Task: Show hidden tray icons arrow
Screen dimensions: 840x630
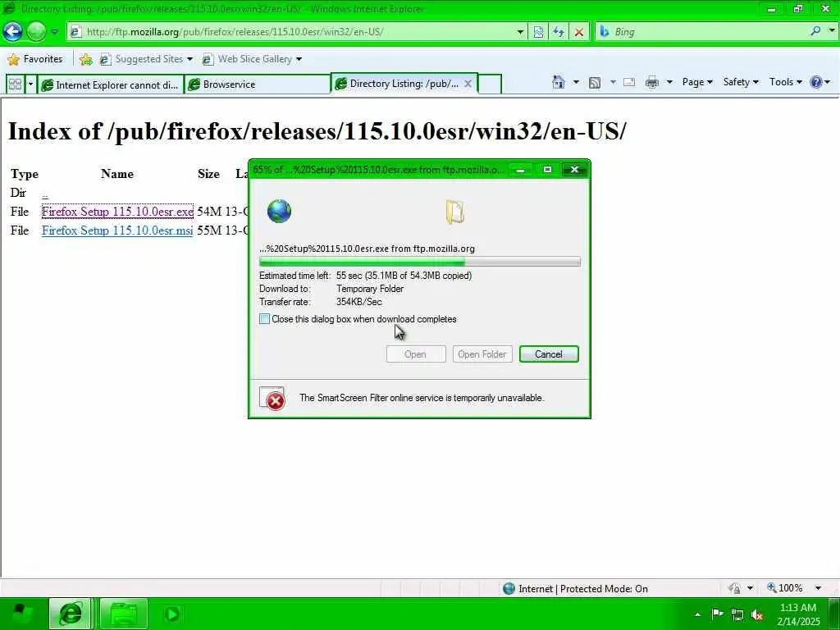Action: [697, 614]
